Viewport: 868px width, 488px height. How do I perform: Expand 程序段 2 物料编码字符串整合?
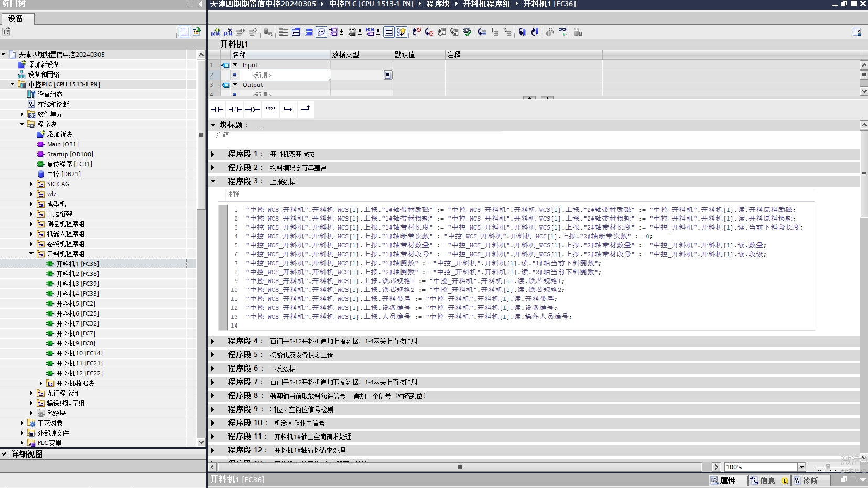pyautogui.click(x=213, y=168)
